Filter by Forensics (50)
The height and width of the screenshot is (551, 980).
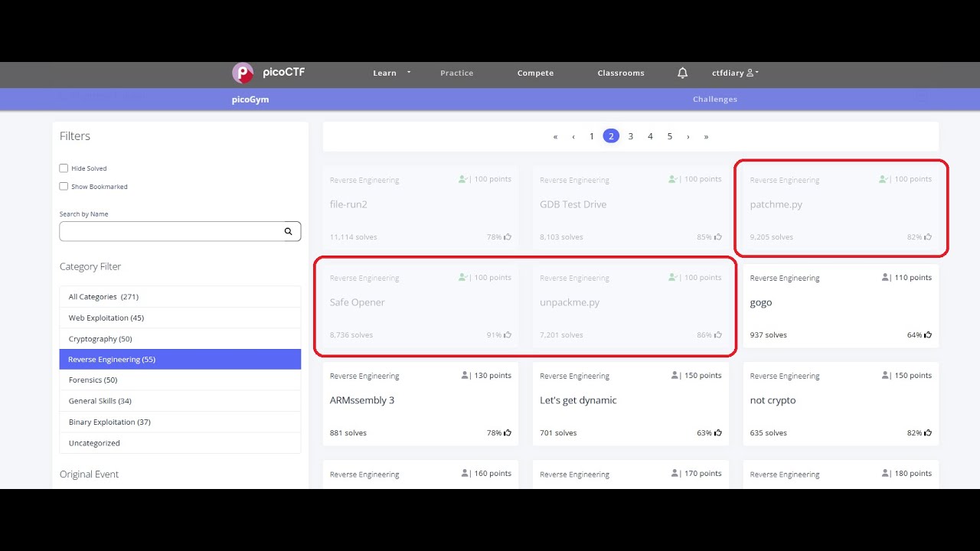(180, 380)
